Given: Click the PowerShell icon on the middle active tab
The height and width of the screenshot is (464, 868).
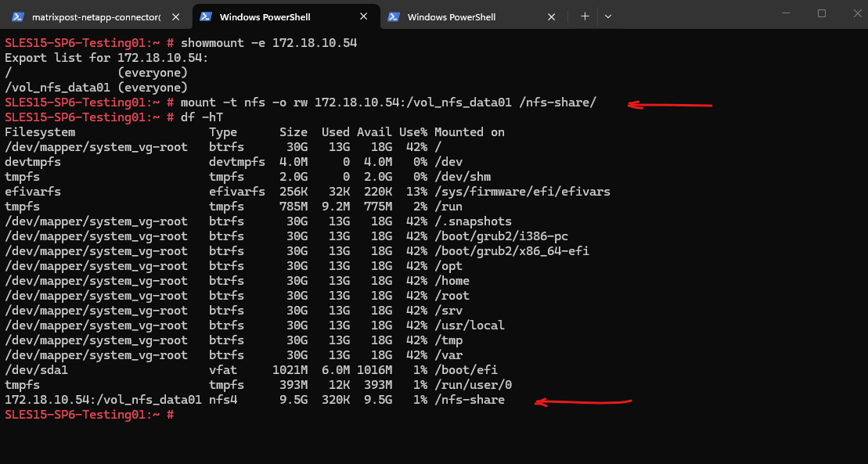Looking at the screenshot, I should click(x=206, y=16).
